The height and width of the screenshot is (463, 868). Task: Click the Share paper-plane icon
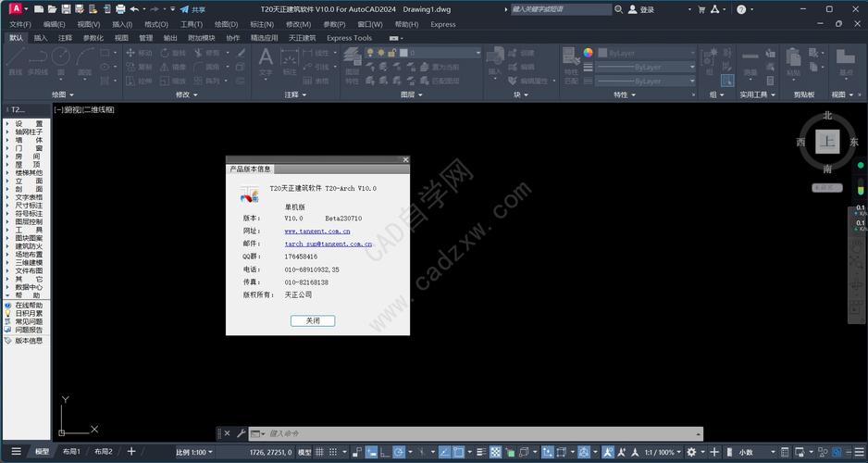coord(184,9)
